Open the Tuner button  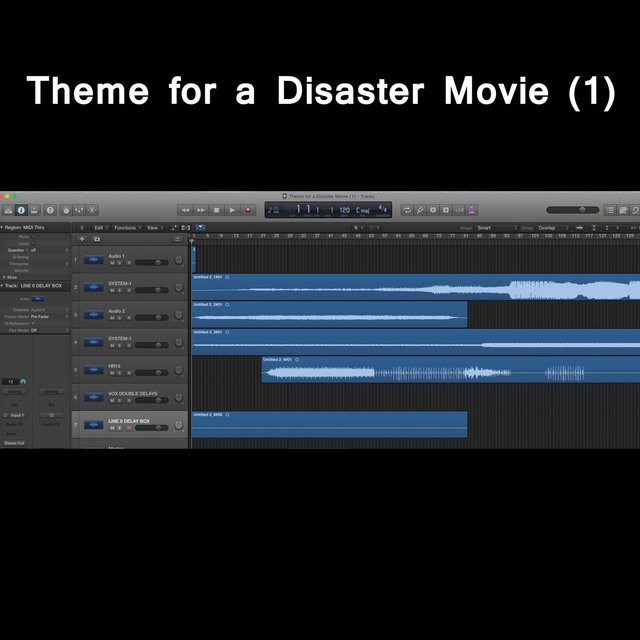click(420, 210)
